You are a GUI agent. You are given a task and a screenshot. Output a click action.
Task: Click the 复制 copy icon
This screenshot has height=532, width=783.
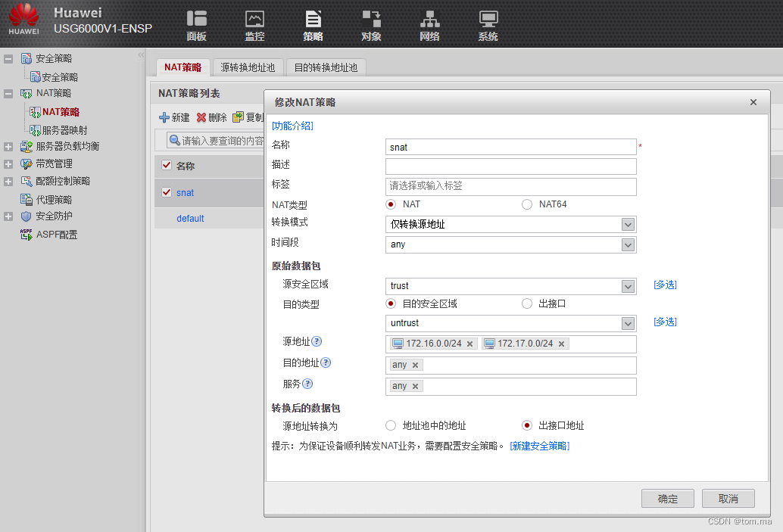pyautogui.click(x=239, y=117)
